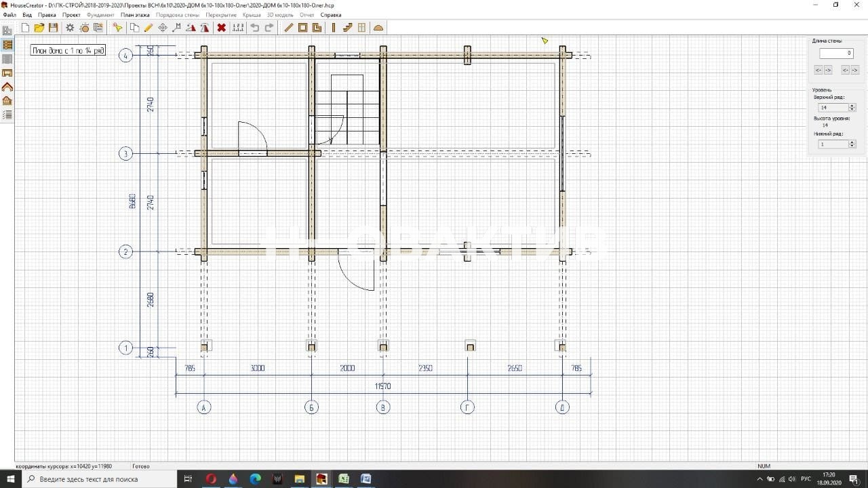Open the Проект menu
Image resolution: width=868 pixels, height=488 pixels.
[71, 14]
